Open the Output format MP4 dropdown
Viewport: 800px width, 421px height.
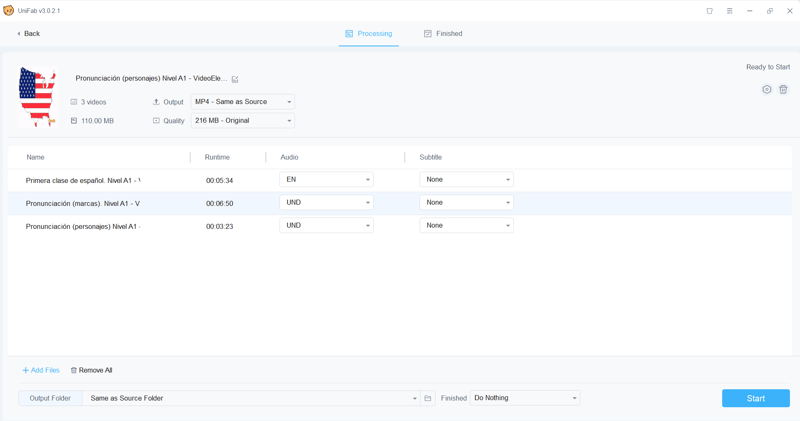click(242, 102)
